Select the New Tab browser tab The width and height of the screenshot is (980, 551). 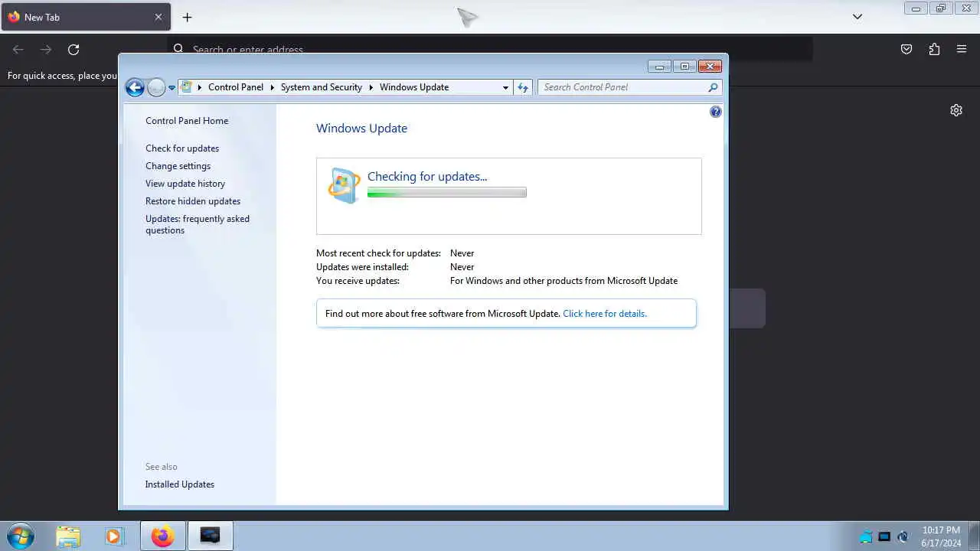pos(85,17)
